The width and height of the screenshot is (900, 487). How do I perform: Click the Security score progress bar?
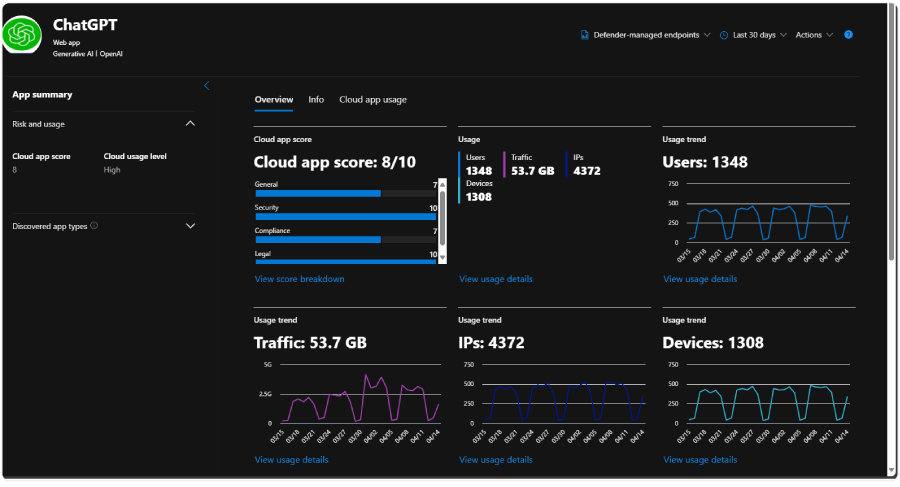click(346, 217)
